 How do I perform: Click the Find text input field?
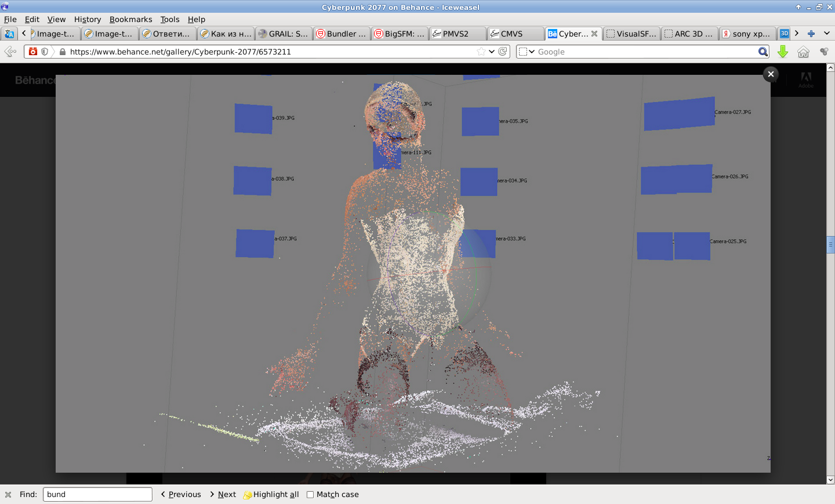[x=97, y=495]
